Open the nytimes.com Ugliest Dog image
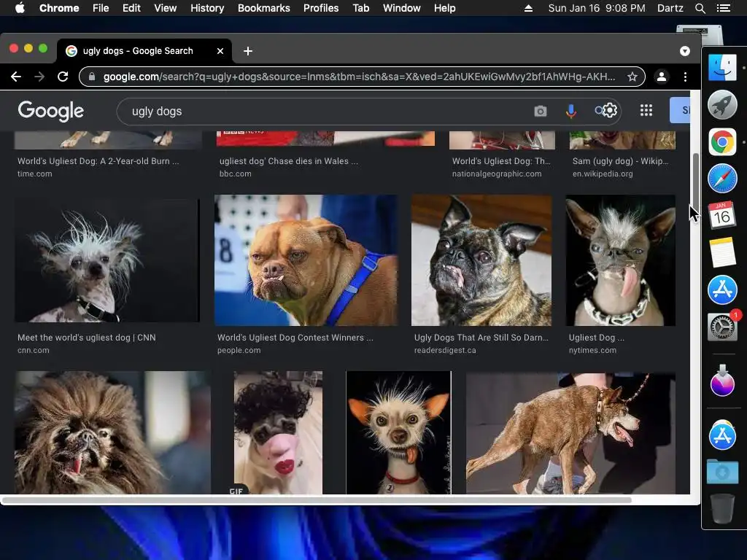Screen dimensions: 747x560 point(620,260)
